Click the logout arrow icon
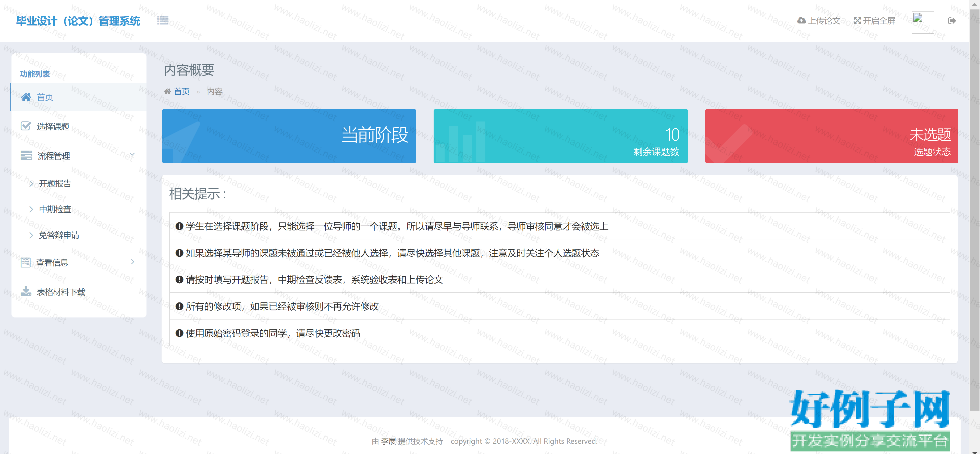The height and width of the screenshot is (454, 980). (x=951, y=21)
